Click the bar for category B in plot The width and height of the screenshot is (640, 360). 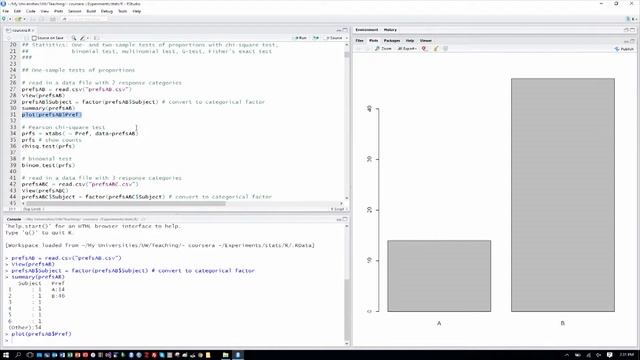point(563,195)
